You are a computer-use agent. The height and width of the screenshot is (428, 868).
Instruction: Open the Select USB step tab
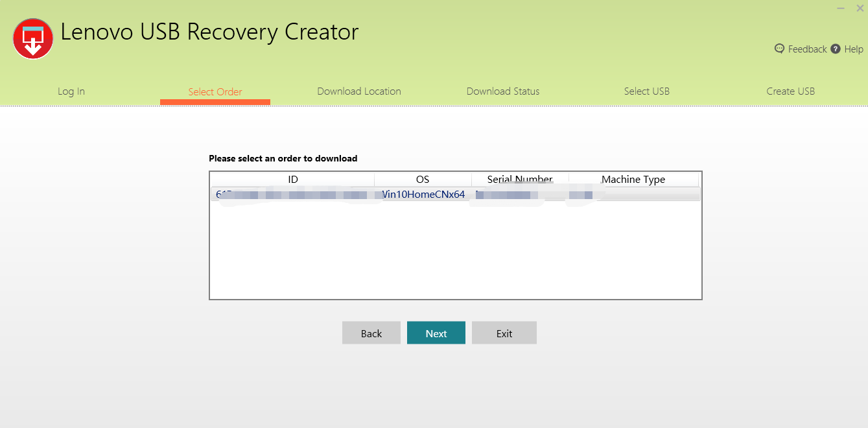point(647,91)
